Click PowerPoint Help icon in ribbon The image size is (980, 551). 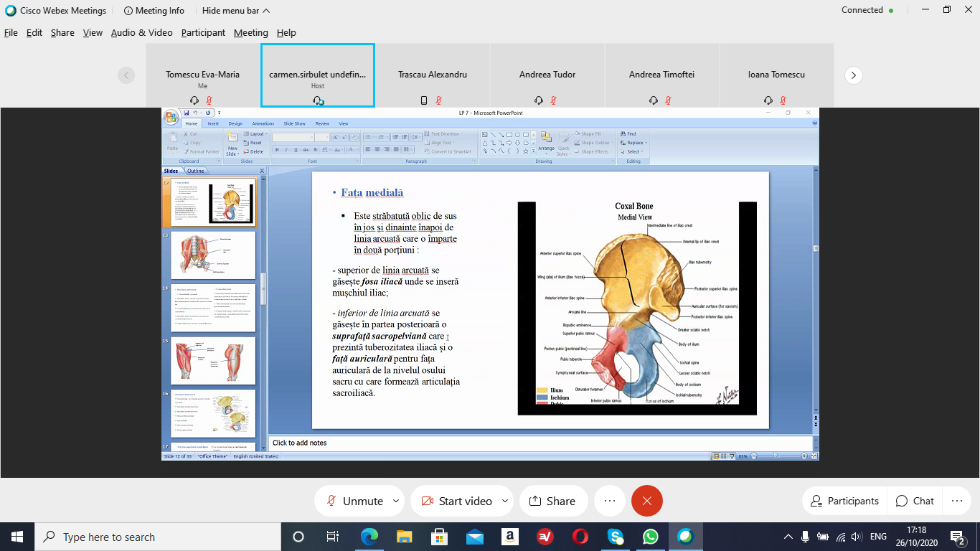[x=814, y=123]
